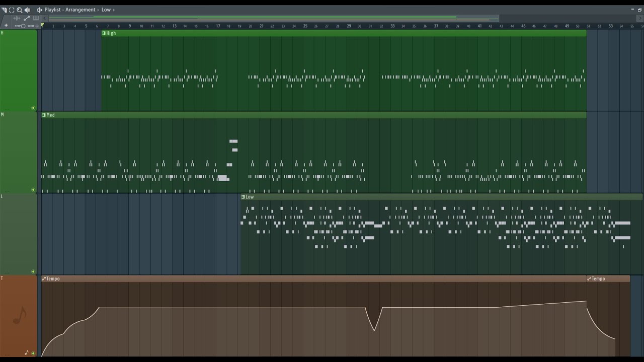644x362 pixels.
Task: Click bar 9 on the timeline ruler
Action: coord(130,26)
